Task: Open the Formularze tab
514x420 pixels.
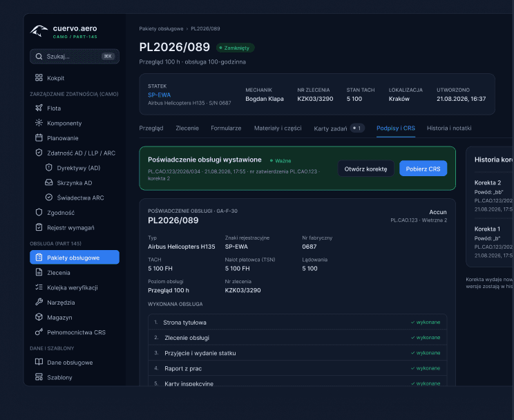Action: (226, 128)
